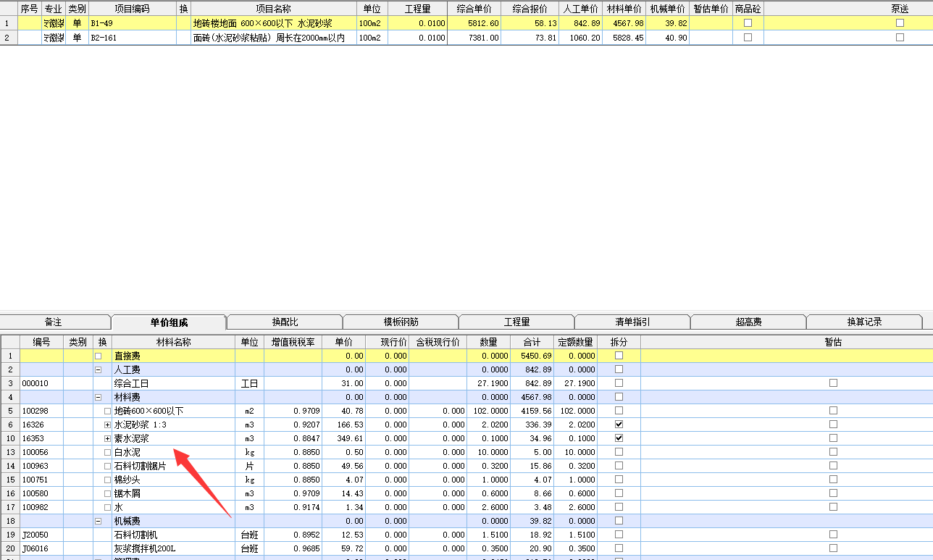Expand the 素水泥浆 node
The image size is (933, 560).
[107, 438]
